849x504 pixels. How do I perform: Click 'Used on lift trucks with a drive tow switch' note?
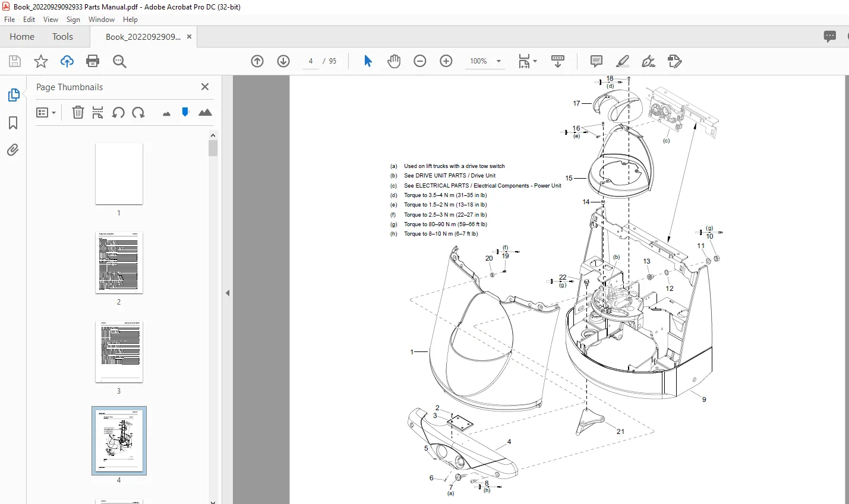click(454, 166)
